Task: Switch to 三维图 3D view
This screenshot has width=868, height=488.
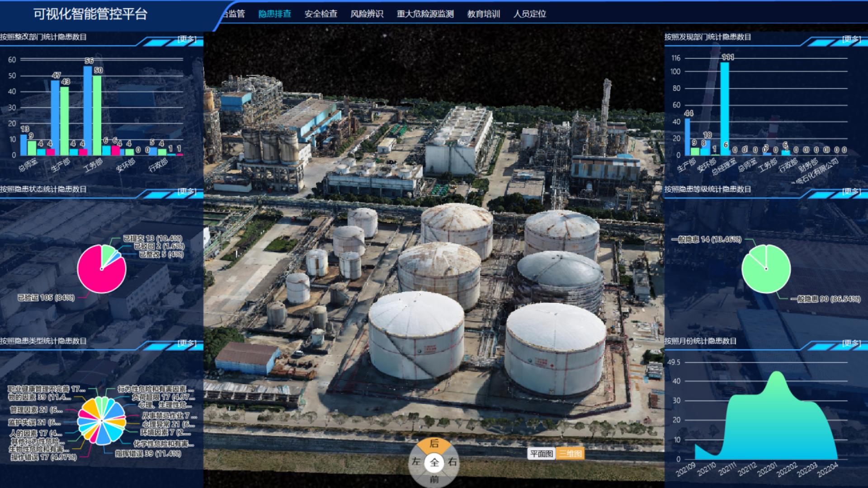Action: pos(571,454)
